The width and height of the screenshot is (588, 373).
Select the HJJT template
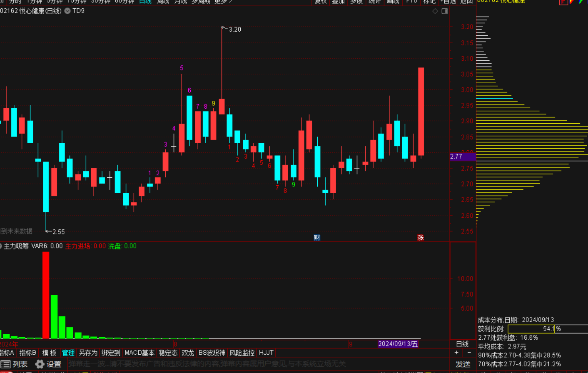(266, 353)
